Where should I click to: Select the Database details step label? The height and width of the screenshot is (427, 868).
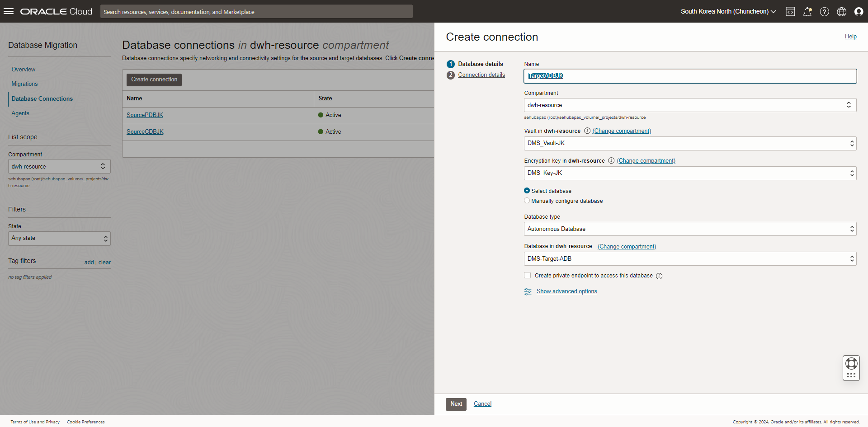(481, 64)
